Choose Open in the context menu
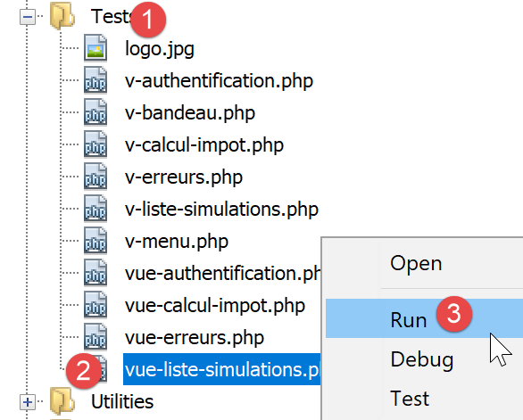Image resolution: width=523 pixels, height=420 pixels. (416, 263)
